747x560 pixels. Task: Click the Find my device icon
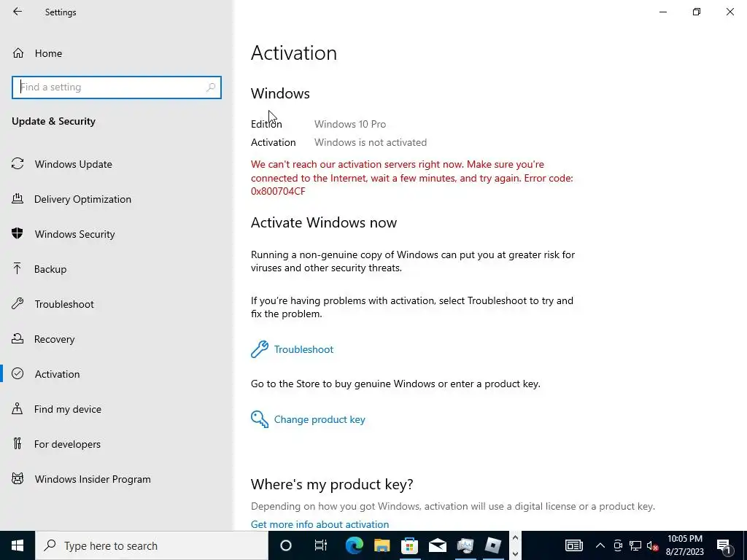click(x=18, y=409)
